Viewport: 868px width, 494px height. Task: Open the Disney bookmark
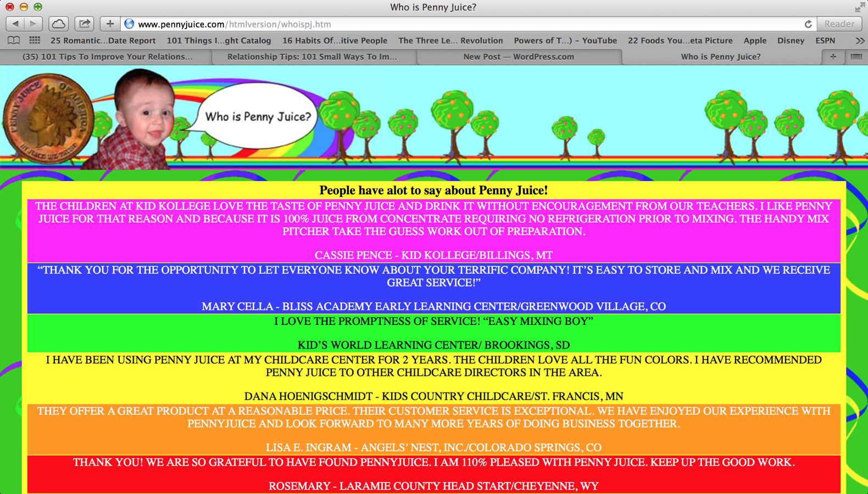click(x=791, y=41)
